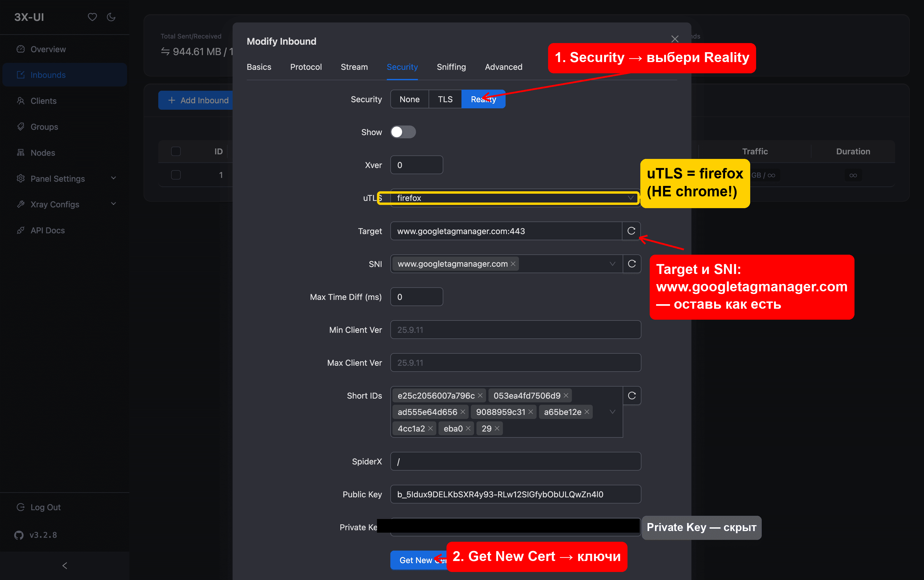The image size is (924, 580).
Task: Refresh the Target field
Action: (631, 231)
